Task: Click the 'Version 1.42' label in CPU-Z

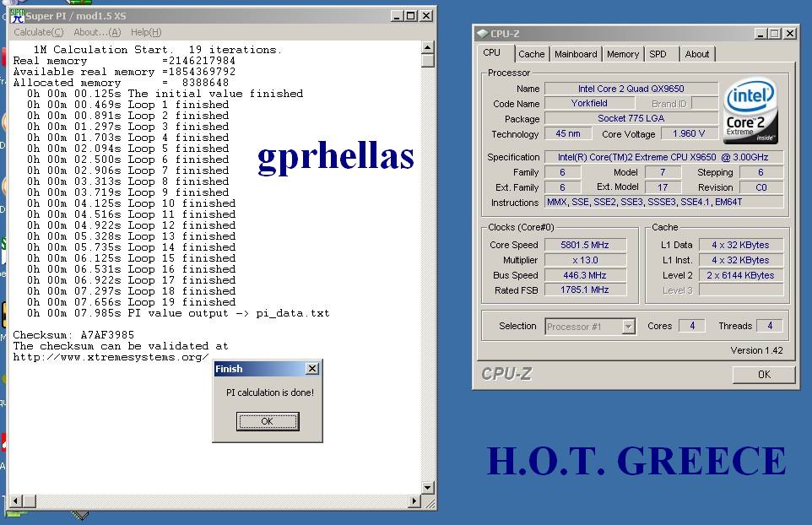Action: pyautogui.click(x=756, y=350)
